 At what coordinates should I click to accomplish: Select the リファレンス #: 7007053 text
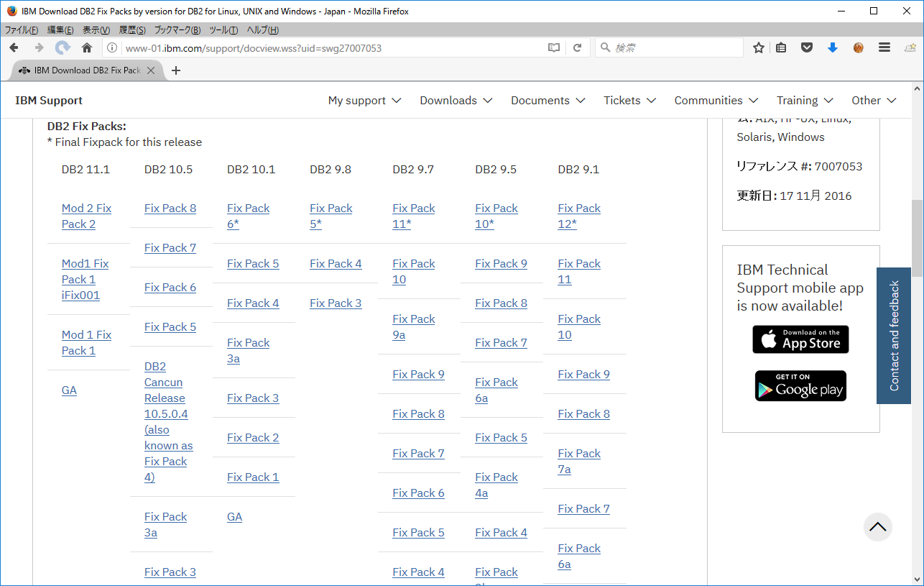[x=799, y=166]
